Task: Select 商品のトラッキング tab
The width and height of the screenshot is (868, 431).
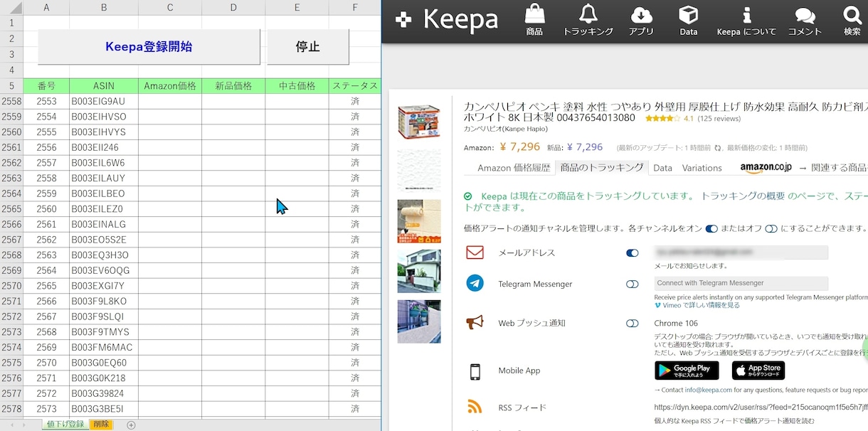Action: click(x=602, y=167)
